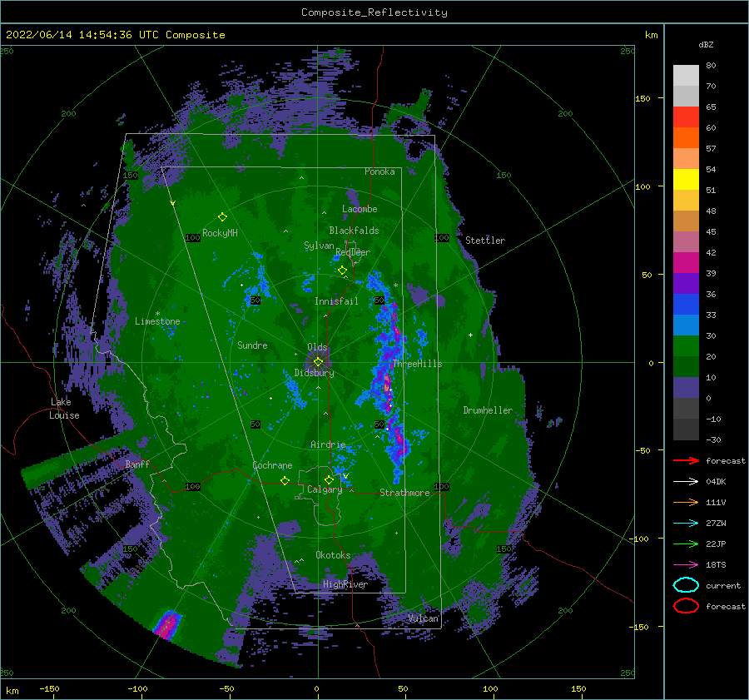This screenshot has height=700, width=749.
Task: Pick the slate purple 0-10 dBZ swatch
Action: [x=686, y=387]
